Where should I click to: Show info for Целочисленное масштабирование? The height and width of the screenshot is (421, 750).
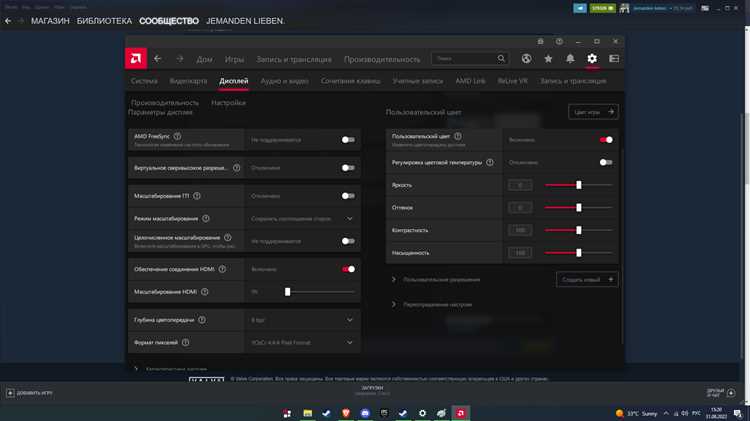228,238
